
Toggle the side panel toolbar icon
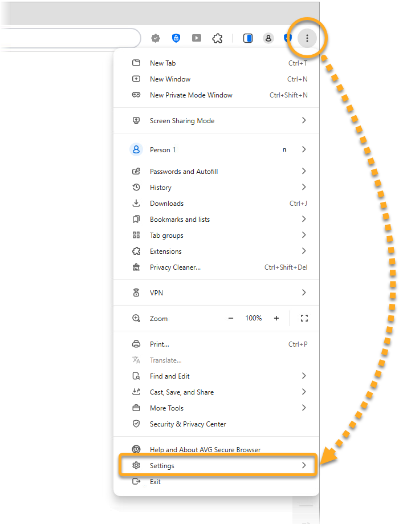pos(248,38)
